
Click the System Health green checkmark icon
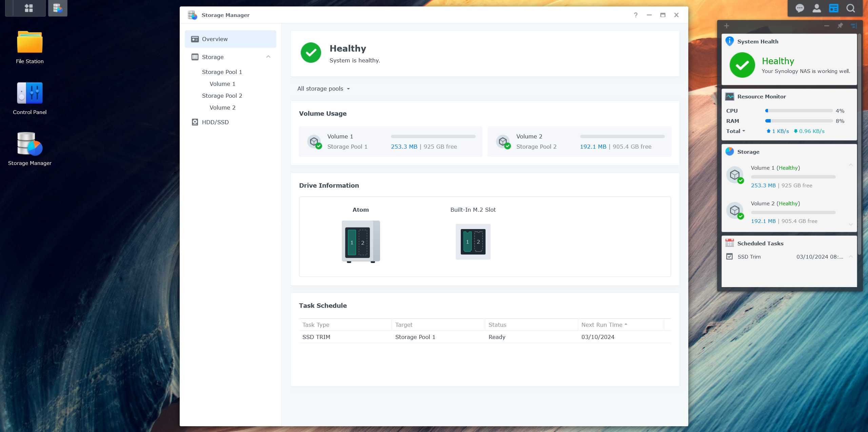pyautogui.click(x=742, y=65)
